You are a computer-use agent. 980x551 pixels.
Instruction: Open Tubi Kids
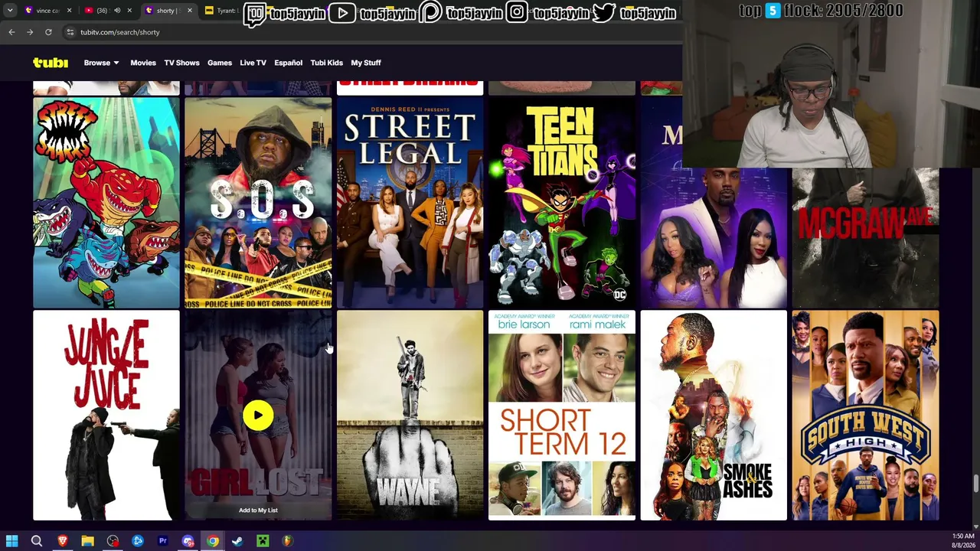coord(327,63)
